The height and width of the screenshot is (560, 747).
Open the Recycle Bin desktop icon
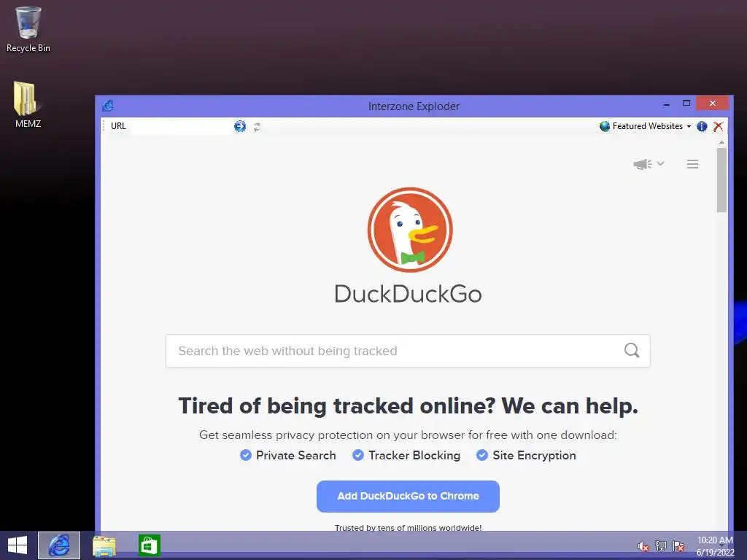[x=28, y=29]
